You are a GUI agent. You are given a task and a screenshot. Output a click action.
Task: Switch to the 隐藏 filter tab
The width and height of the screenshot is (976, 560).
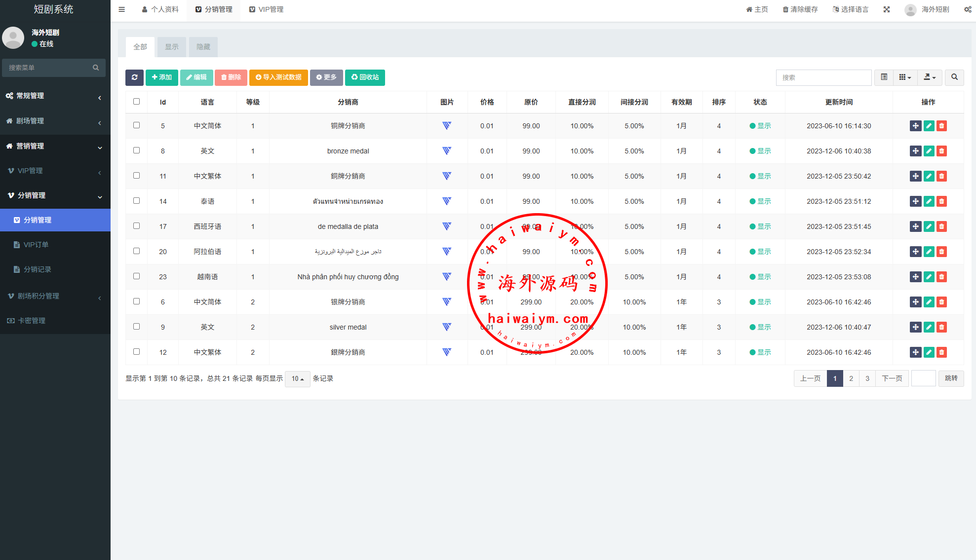pos(203,47)
